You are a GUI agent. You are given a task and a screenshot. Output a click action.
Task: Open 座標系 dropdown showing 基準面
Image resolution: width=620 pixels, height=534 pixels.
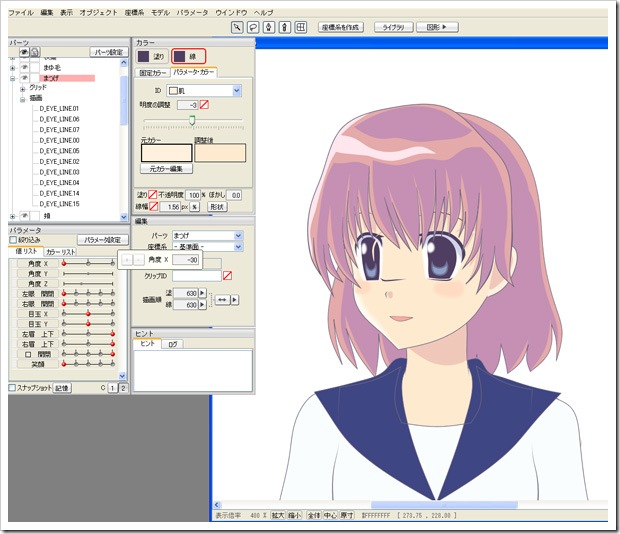(238, 247)
